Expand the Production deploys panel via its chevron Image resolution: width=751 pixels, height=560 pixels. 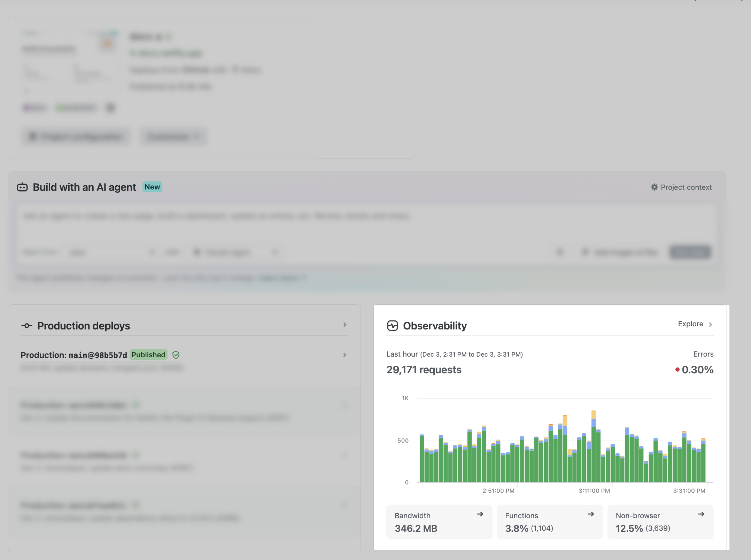344,325
